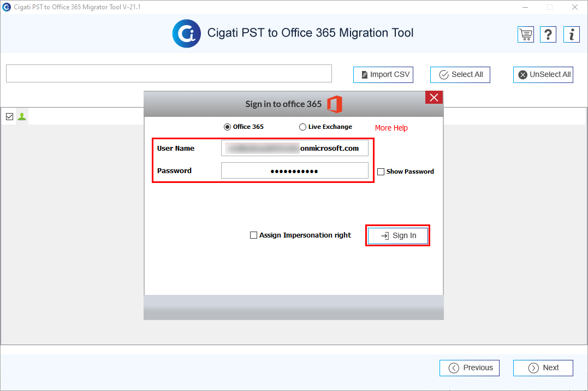
Task: Toggle the select-all checkbox in list header
Action: 10,117
